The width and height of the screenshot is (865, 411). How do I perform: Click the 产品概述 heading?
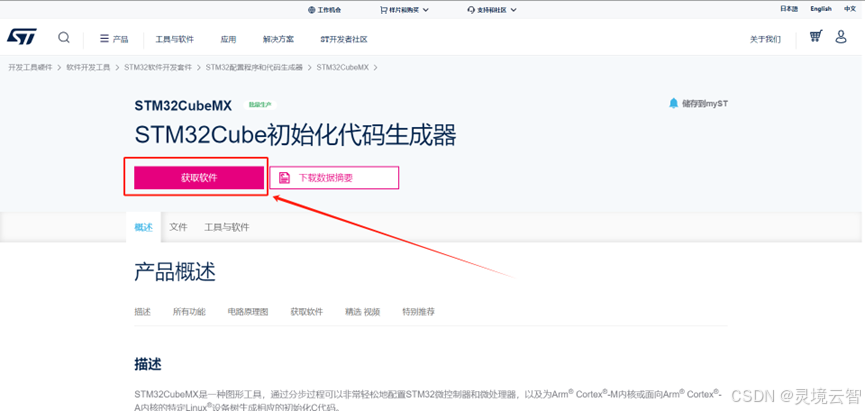click(175, 272)
